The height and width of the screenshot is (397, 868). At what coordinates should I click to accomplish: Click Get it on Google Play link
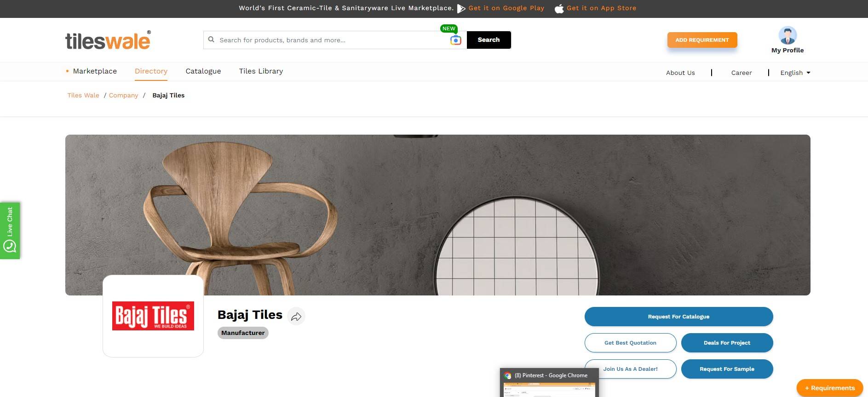506,8
